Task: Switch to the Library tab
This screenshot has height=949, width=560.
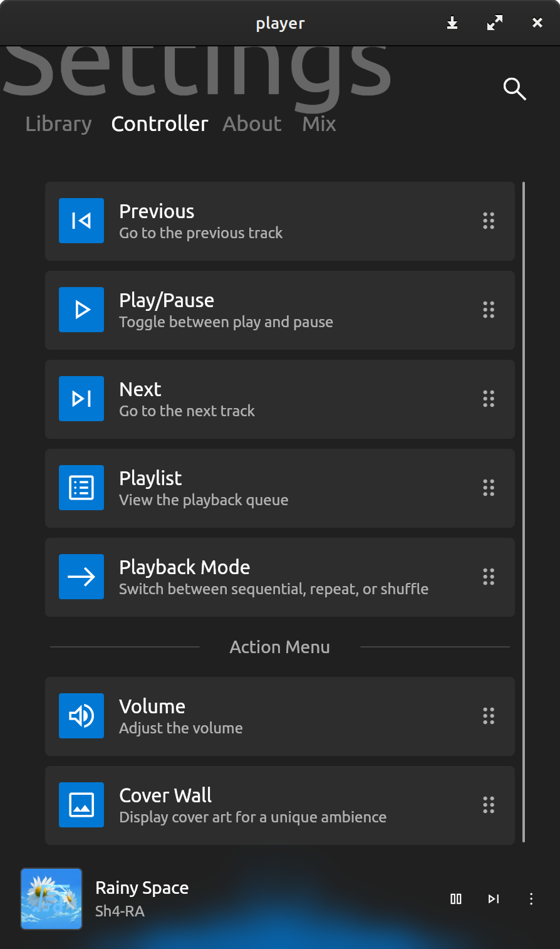Action: tap(58, 124)
